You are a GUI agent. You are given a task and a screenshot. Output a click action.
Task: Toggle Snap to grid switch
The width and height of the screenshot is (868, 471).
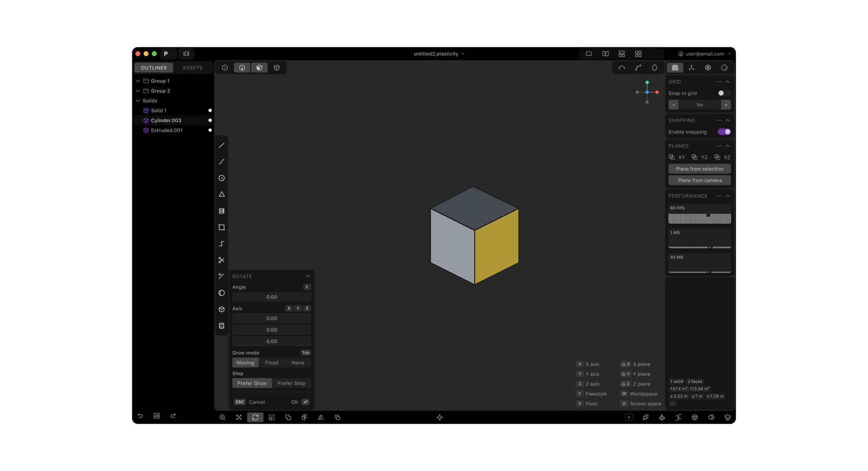724,93
